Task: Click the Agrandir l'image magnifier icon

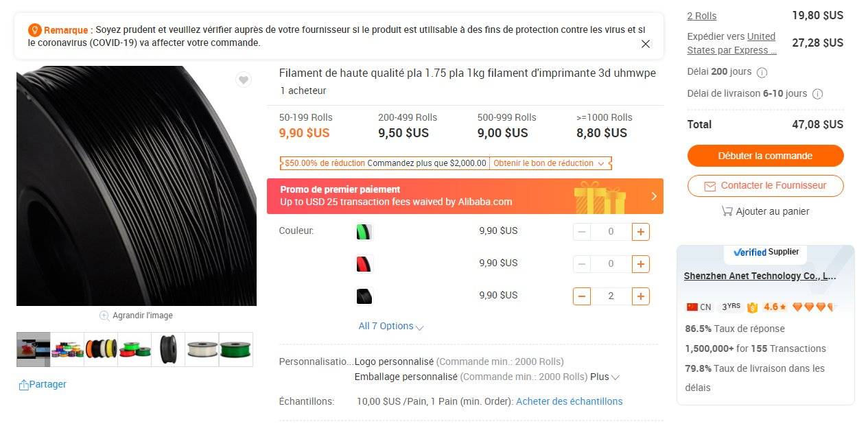Action: tap(104, 316)
